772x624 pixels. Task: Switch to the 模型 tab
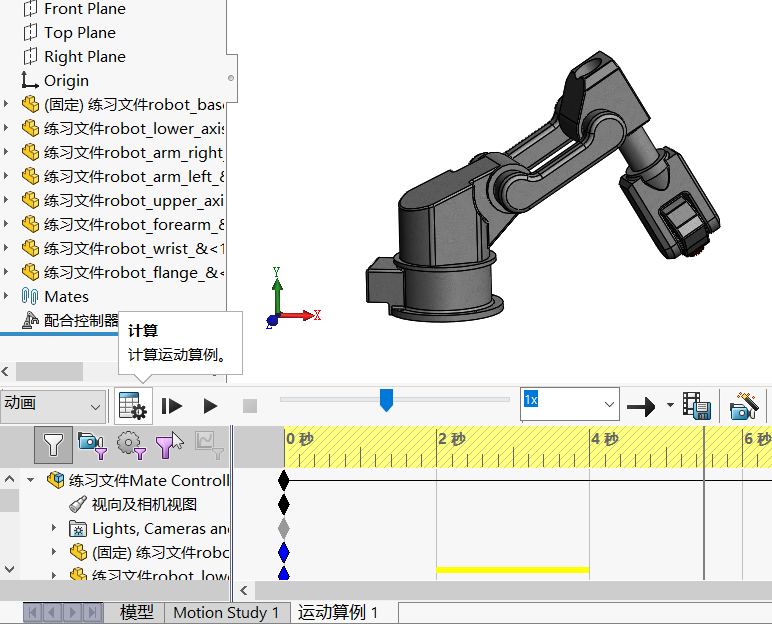coord(137,613)
